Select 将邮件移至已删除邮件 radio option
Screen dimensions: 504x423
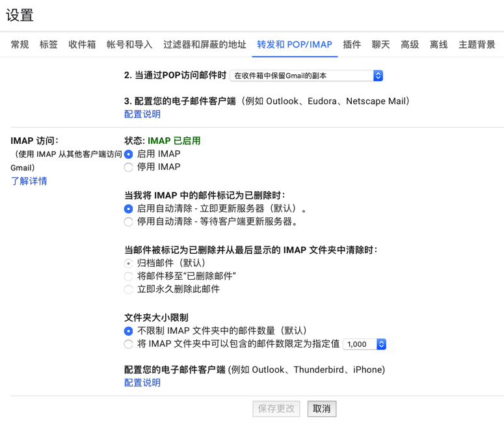[x=129, y=277]
